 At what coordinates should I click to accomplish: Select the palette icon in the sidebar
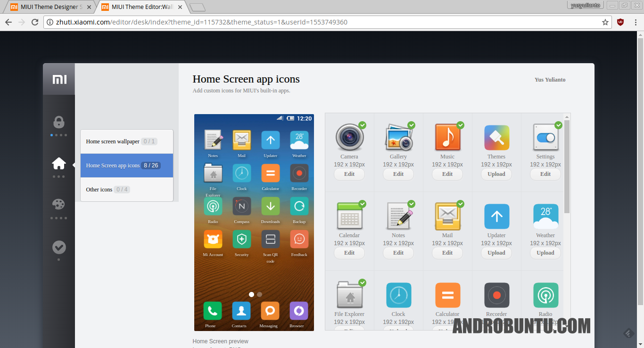[58, 204]
